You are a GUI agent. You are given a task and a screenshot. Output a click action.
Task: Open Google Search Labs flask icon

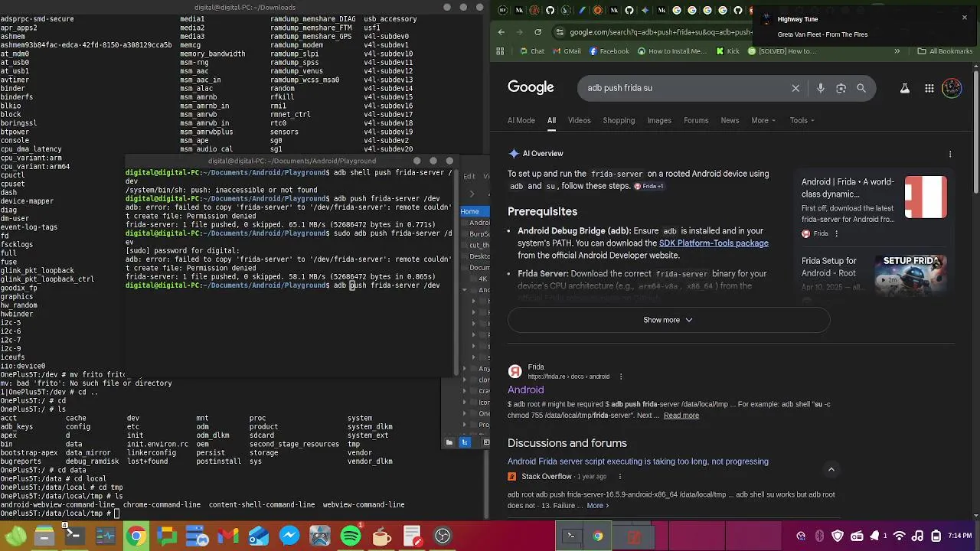(904, 88)
